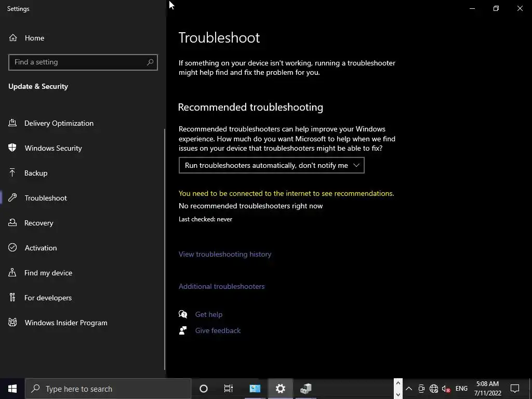Click the Delivery Optimization icon
532x399 pixels.
[12, 123]
